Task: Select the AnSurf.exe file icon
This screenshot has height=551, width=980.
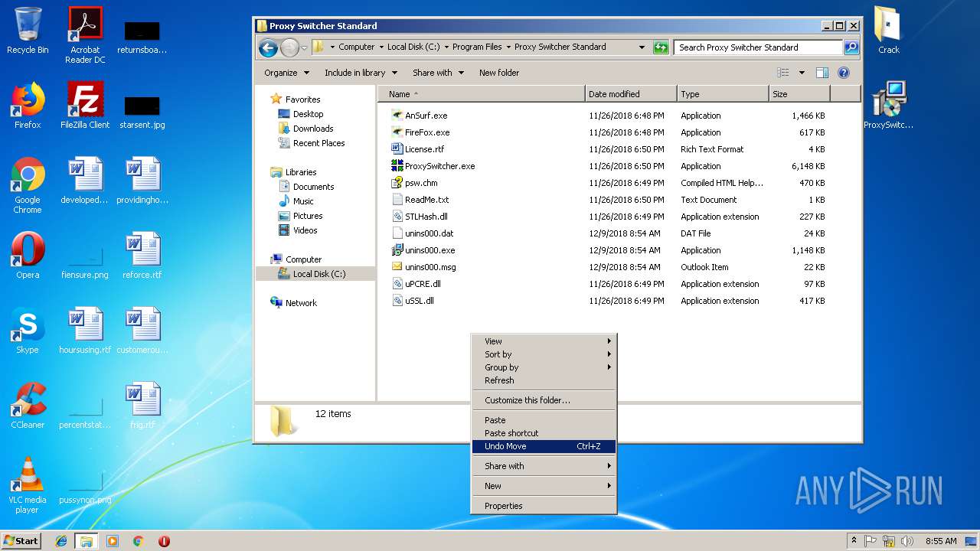Action: [397, 116]
